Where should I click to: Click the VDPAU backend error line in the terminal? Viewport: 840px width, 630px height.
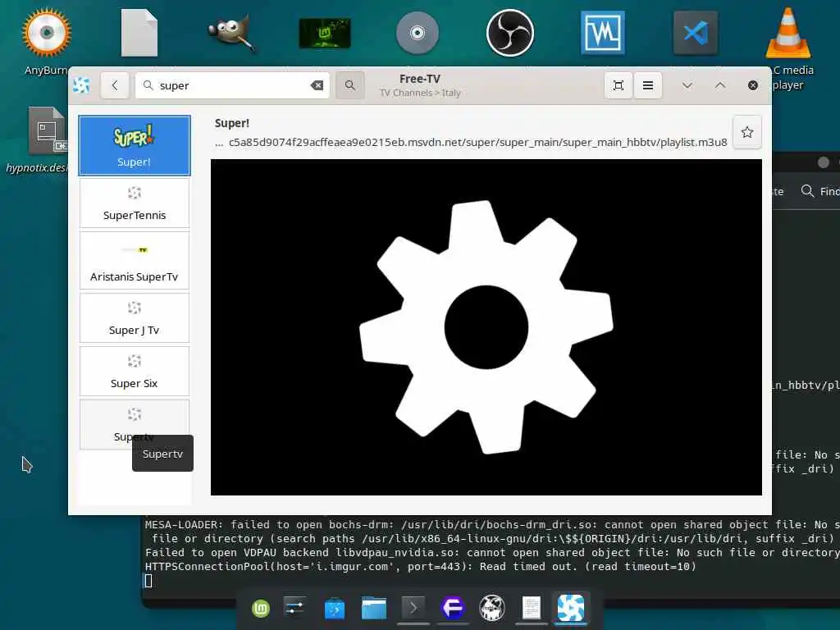(x=492, y=552)
